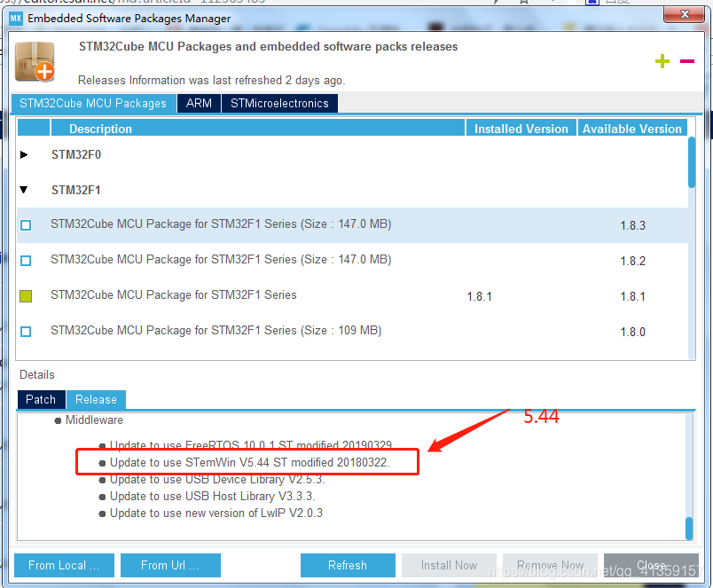Image resolution: width=713 pixels, height=588 pixels.
Task: Click the green plus expand-all icon
Action: pos(662,61)
